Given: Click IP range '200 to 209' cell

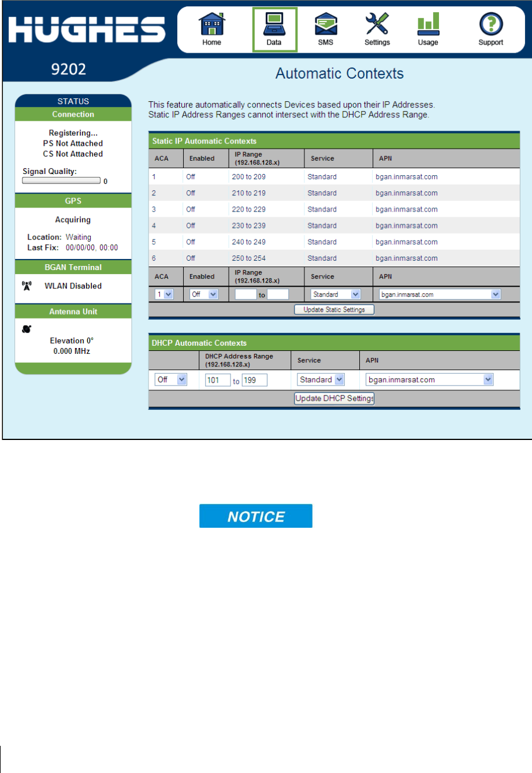Looking at the screenshot, I should tap(248, 176).
